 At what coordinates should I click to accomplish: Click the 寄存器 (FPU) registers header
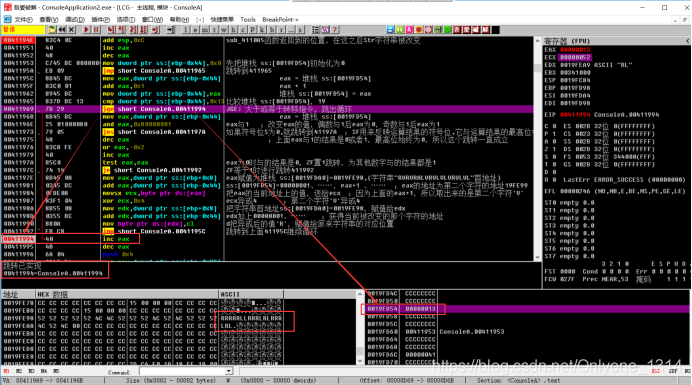[x=567, y=41]
